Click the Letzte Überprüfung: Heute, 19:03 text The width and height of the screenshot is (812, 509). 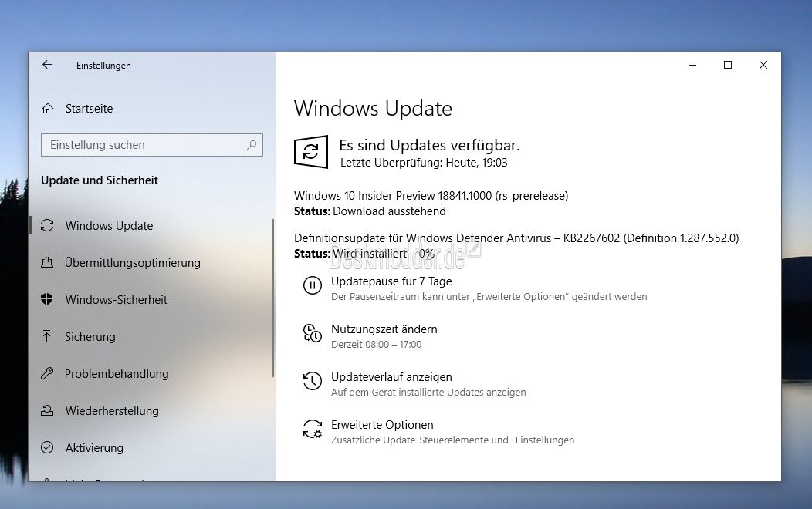(424, 163)
